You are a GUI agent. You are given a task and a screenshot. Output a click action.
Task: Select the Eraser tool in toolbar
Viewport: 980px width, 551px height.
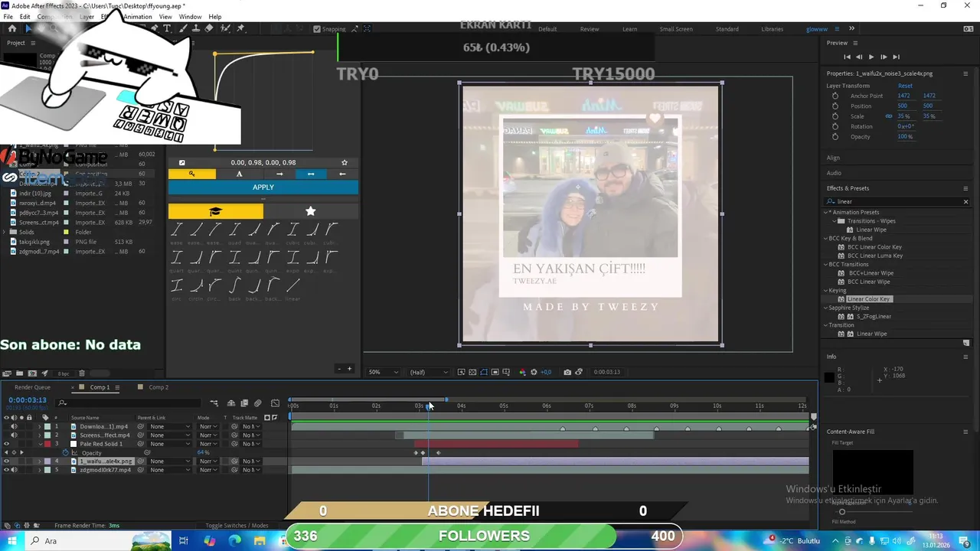click(x=209, y=28)
